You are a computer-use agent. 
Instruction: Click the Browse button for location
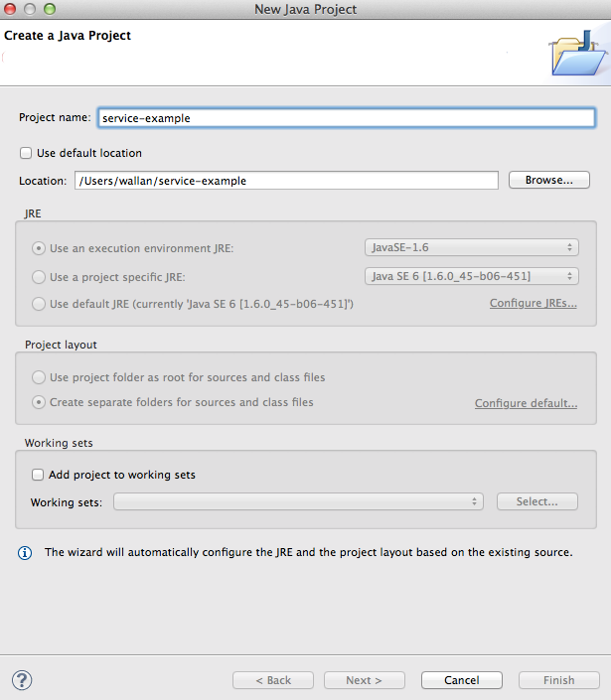point(549,181)
